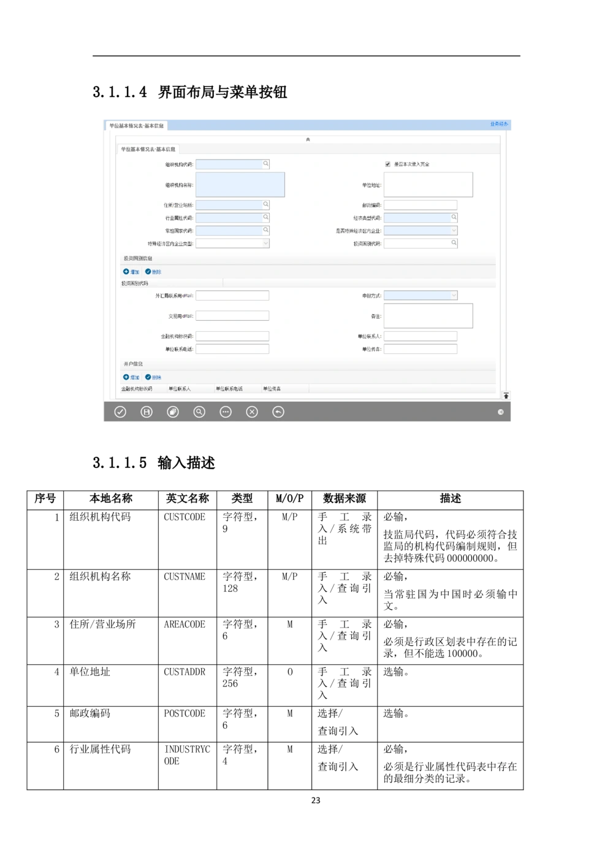Click search icon in 组织机构代码 field
Viewport: 613px width, 868px height.
pyautogui.click(x=266, y=164)
